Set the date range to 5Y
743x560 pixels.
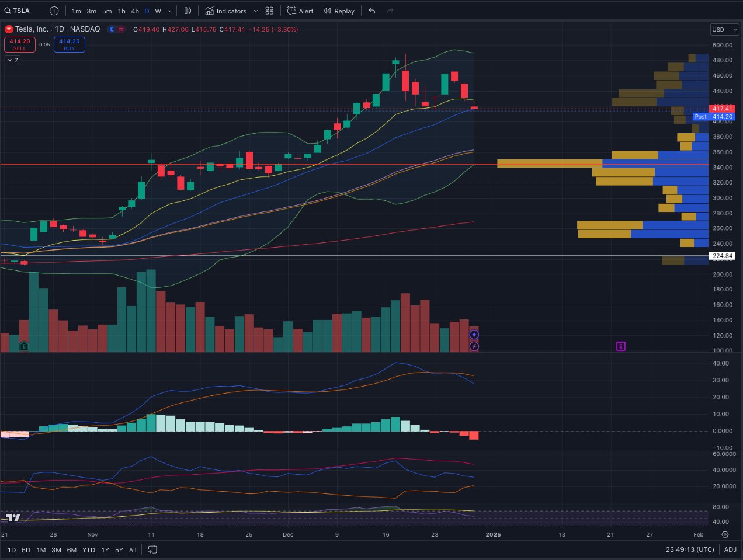(x=119, y=550)
